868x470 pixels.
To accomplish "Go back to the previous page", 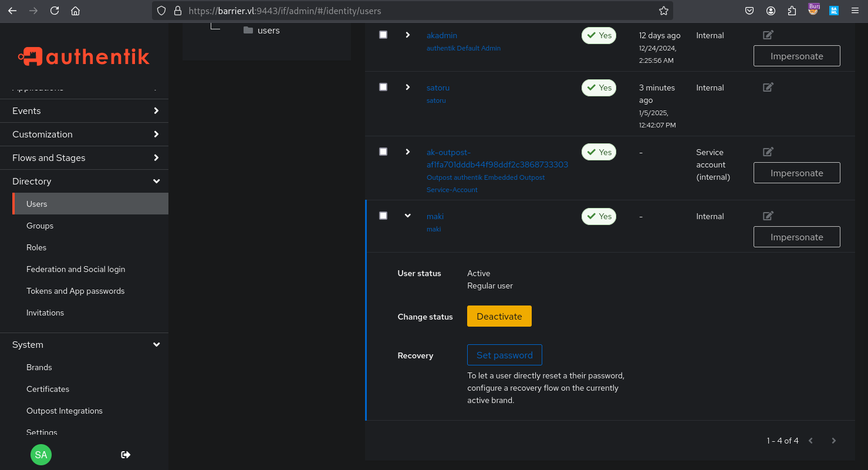I will pos(12,11).
